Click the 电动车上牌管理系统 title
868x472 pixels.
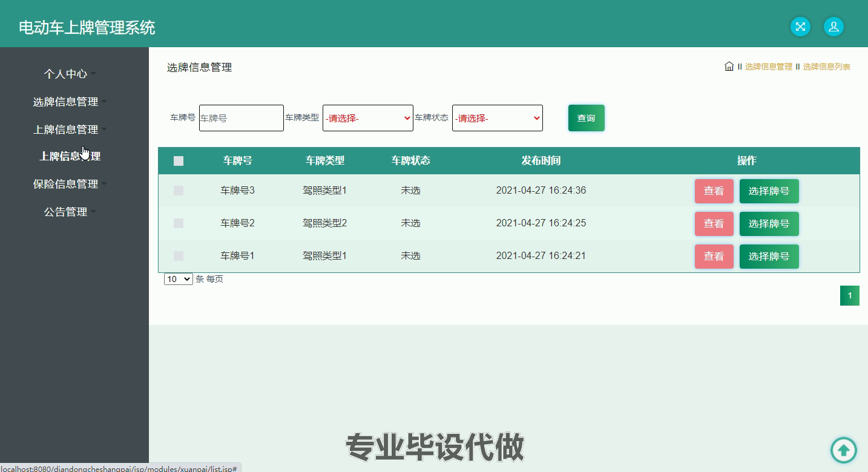coord(87,27)
